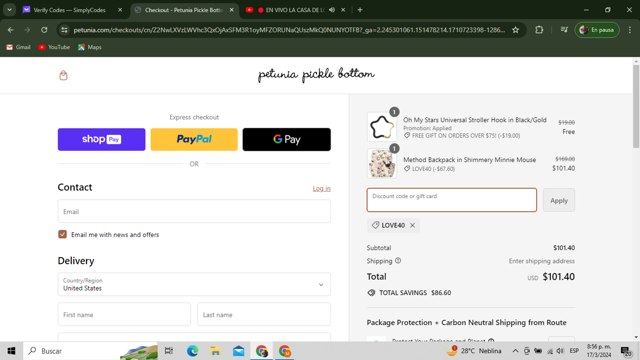
Task: Launch Microsoft Edge from taskbar
Action: tap(192, 351)
